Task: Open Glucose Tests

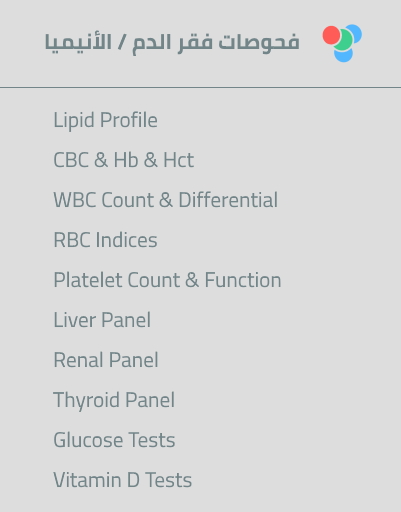Action: tap(114, 440)
